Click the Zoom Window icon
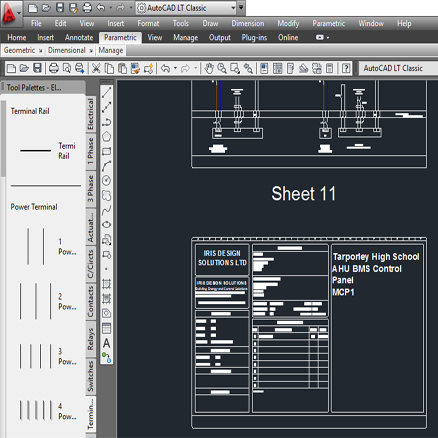 click(235, 68)
